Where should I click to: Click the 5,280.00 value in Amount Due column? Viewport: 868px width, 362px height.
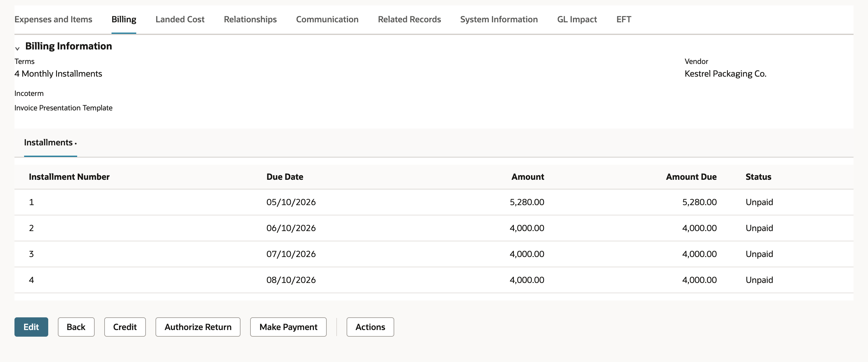coord(699,202)
